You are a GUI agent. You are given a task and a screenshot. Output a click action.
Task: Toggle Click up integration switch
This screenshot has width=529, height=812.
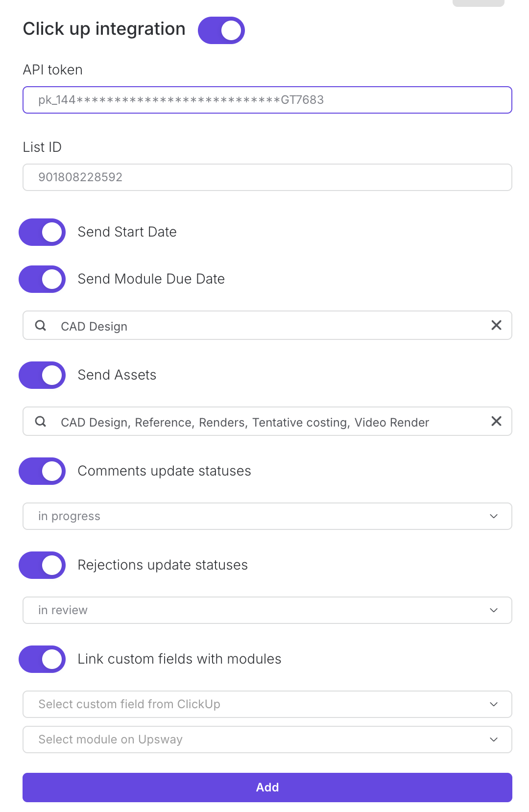point(221,30)
